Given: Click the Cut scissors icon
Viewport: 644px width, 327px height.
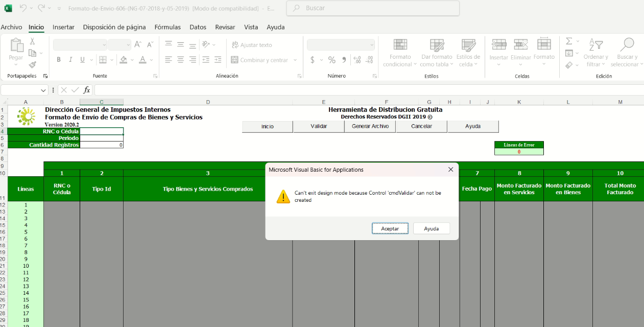Looking at the screenshot, I should [32, 41].
